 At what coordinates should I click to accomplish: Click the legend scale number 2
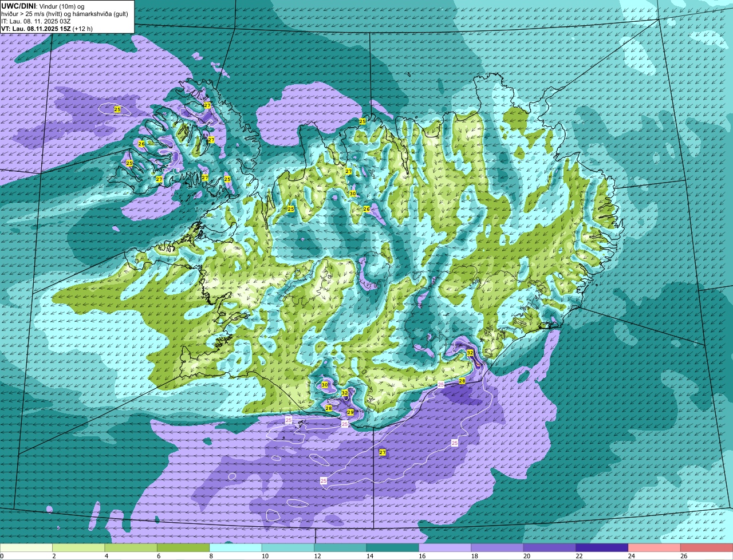tap(54, 556)
